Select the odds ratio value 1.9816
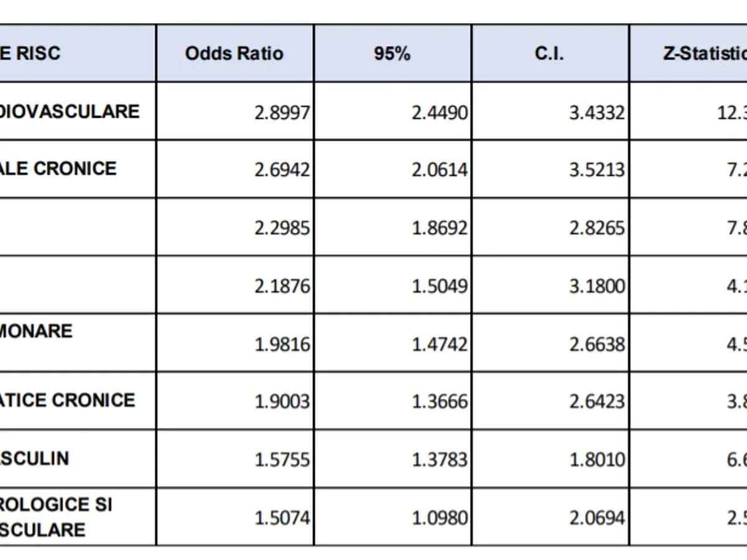This screenshot has width=747, height=560. pyautogui.click(x=282, y=344)
